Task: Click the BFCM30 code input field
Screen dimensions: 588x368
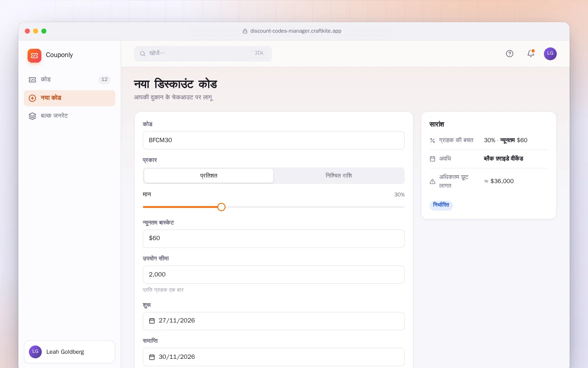Action: coord(274,140)
